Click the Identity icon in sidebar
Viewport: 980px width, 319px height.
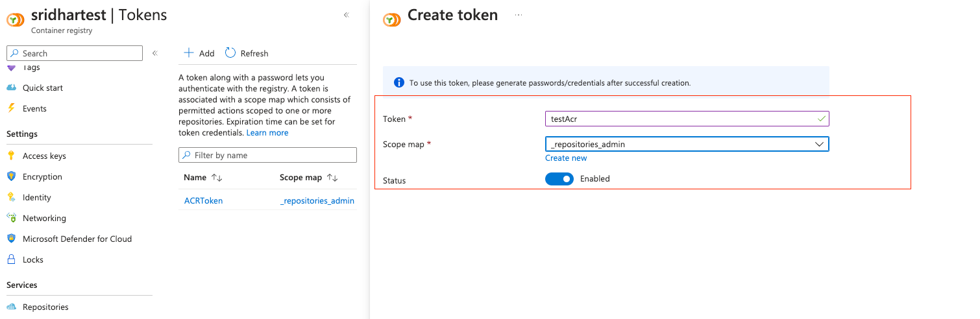11,197
